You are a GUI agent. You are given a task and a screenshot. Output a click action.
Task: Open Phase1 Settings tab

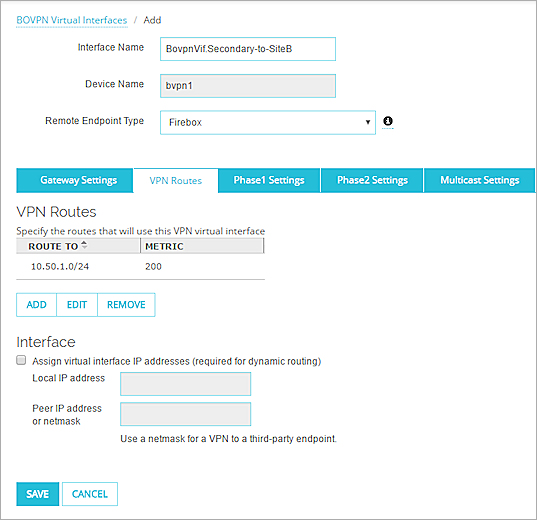pos(269,180)
